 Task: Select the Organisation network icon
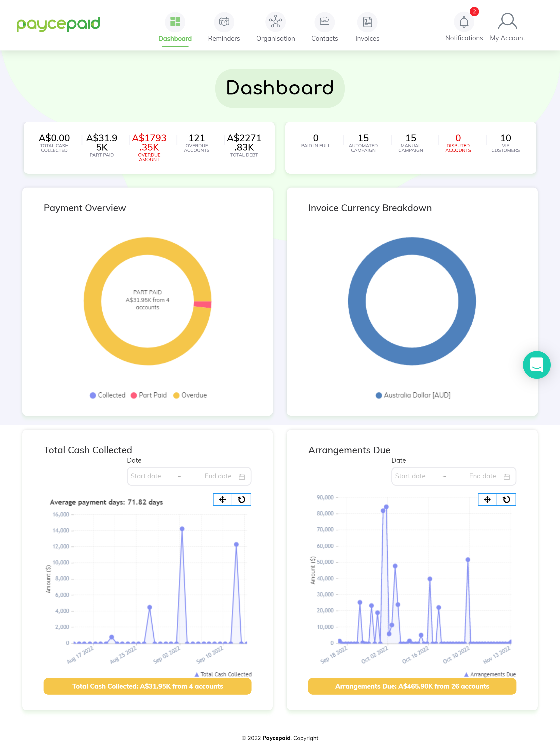coord(276,22)
